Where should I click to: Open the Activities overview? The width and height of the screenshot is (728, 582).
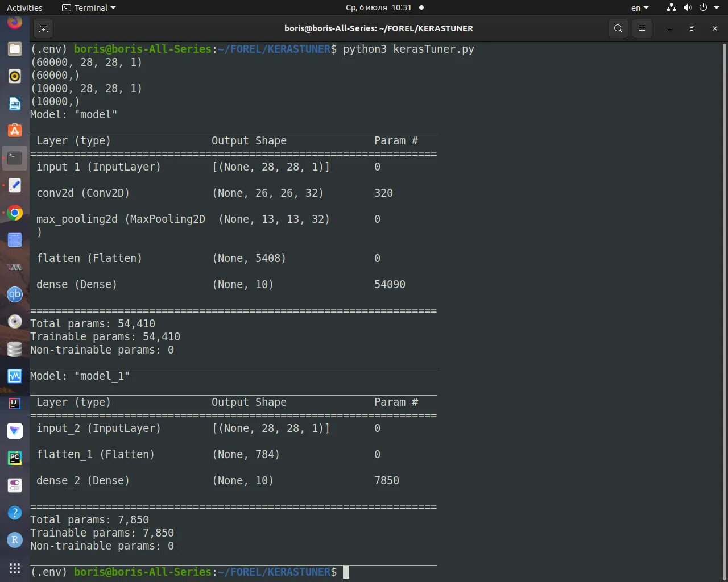(24, 7)
